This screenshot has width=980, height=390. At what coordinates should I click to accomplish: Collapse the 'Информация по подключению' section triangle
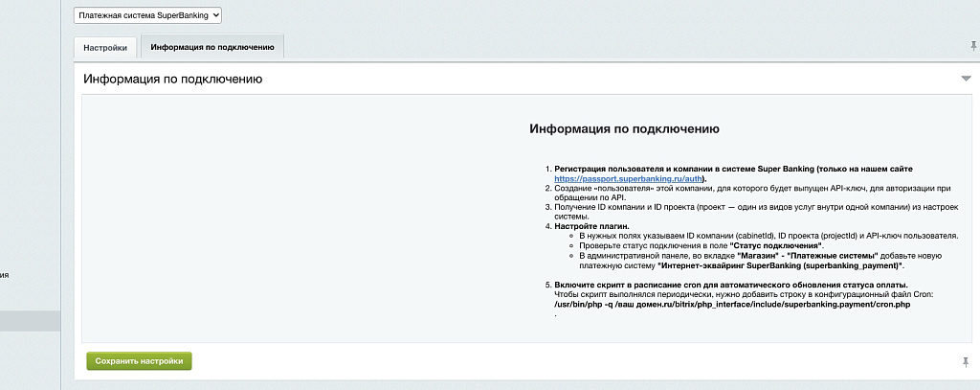tap(966, 79)
